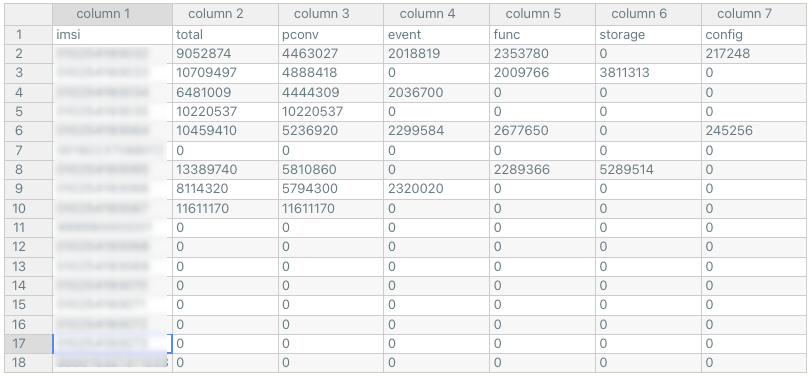Select the cell showing 2320020
The width and height of the screenshot is (812, 377).
[x=437, y=189]
